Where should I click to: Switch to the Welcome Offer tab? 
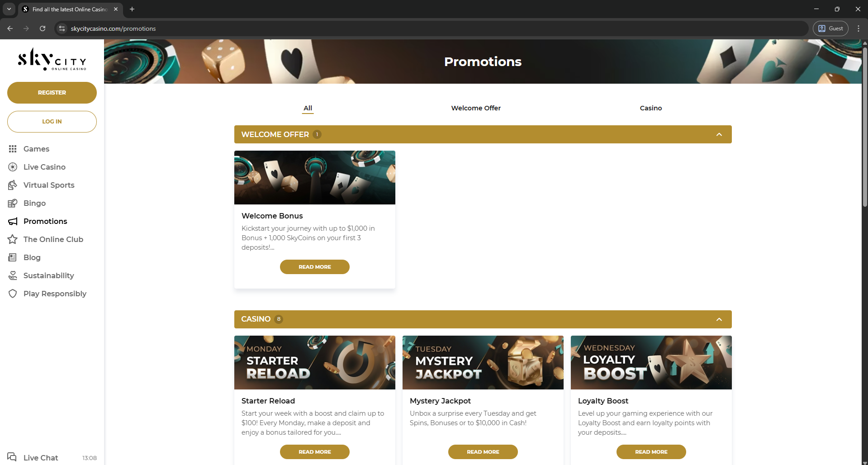tap(476, 108)
